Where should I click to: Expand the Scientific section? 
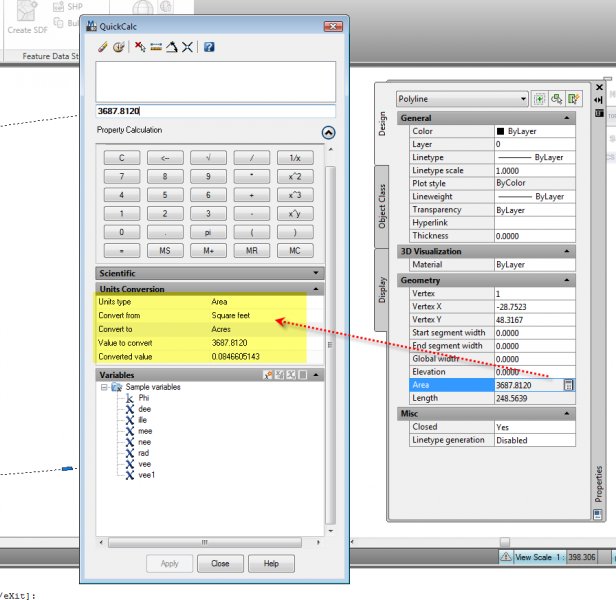tap(316, 273)
